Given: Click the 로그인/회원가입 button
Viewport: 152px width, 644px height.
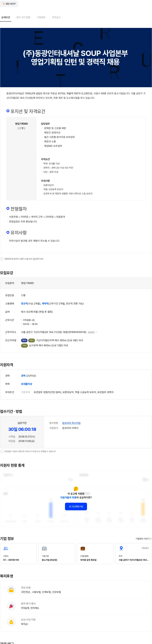Looking at the screenshot, I should [x=76, y=507].
